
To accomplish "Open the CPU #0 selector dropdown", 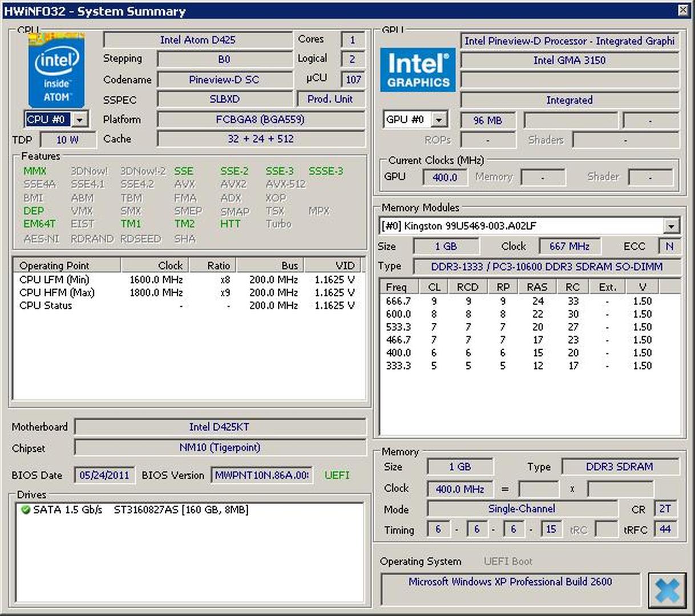I will [80, 120].
